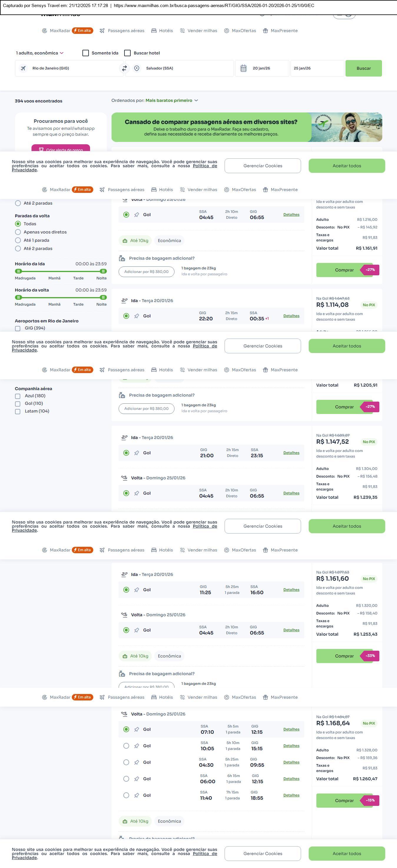The height and width of the screenshot is (868, 397).
Task: Click the luggage icon next to Precisa de bagagem adicional
Action: click(x=122, y=259)
